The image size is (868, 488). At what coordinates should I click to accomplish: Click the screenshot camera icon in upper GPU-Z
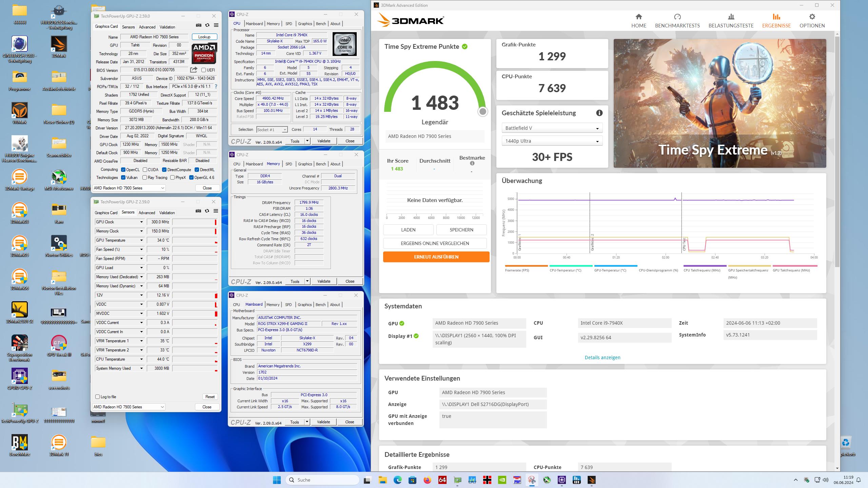199,25
